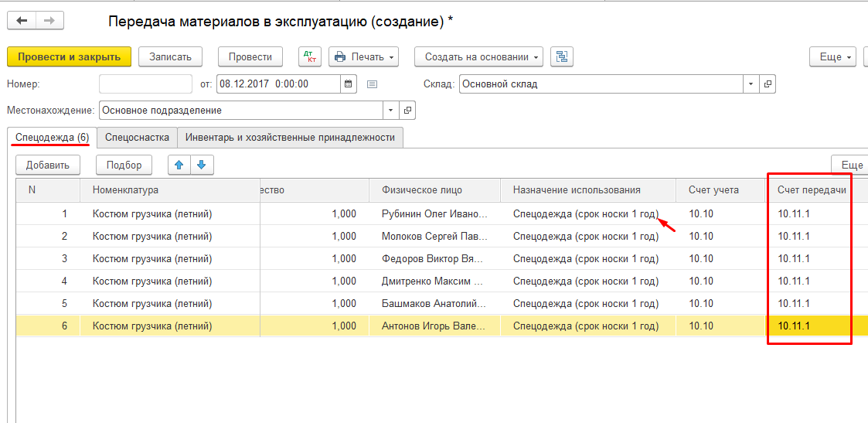Click quantity 1,000 in row 5
This screenshot has width=868, height=423.
(x=315, y=303)
